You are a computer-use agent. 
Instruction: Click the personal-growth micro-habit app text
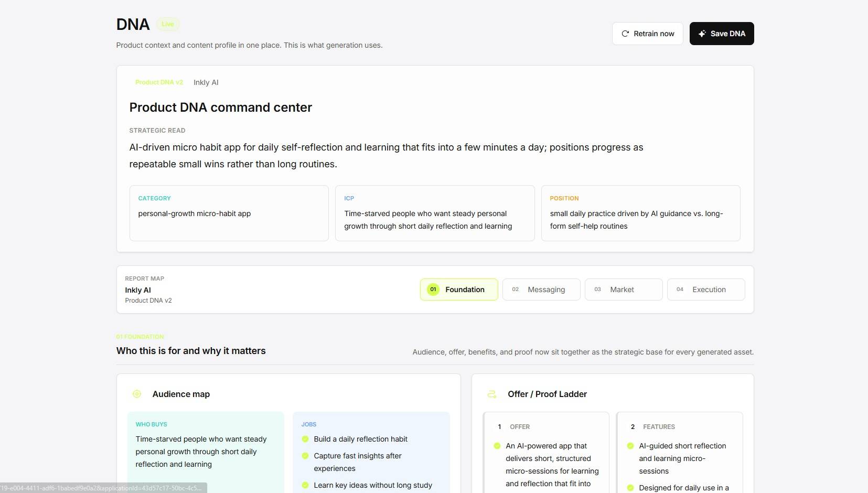(195, 213)
